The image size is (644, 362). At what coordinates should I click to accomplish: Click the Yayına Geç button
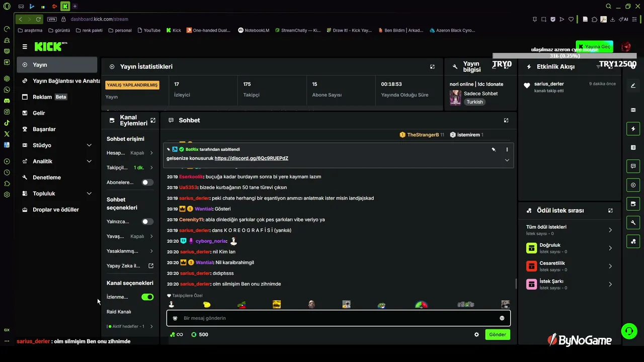(x=594, y=47)
